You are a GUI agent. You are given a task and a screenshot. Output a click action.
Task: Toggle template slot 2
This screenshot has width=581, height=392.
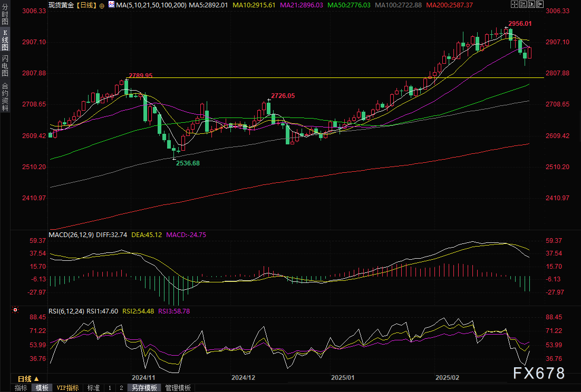(x=121, y=388)
